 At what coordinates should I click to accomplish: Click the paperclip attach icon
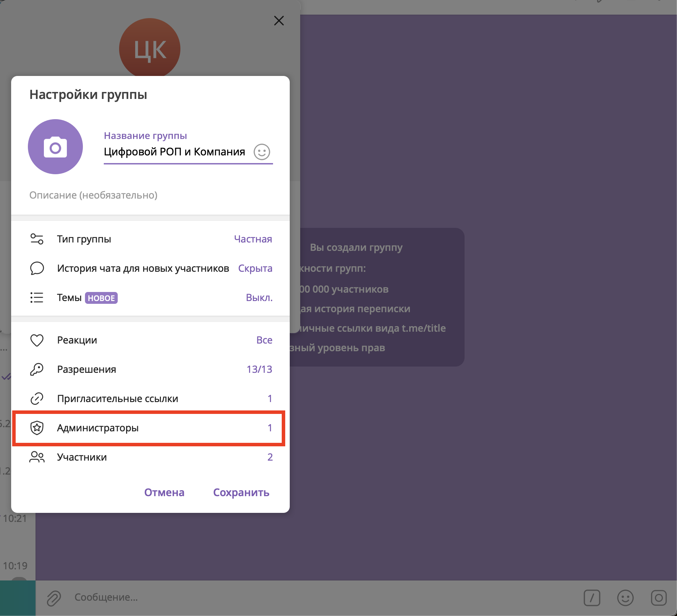(x=54, y=598)
